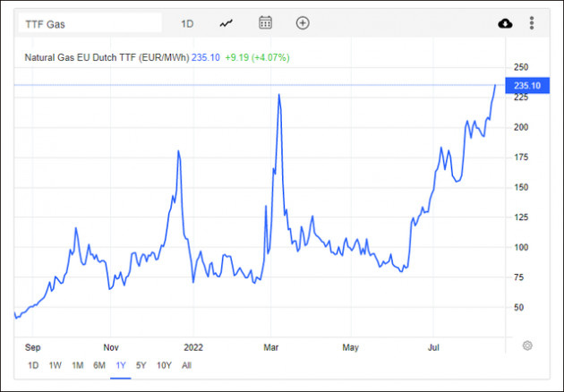This screenshot has width=564, height=392.
Task: Change the 1D interval selector
Action: coord(187,24)
